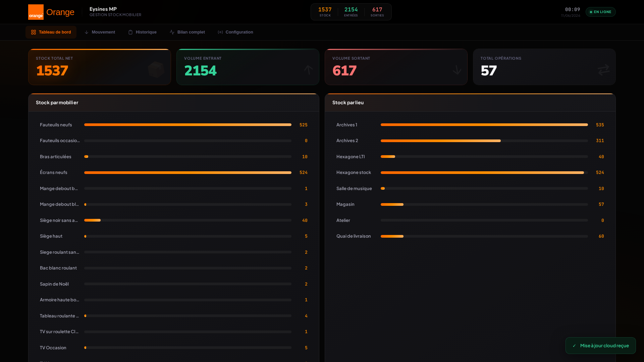Select the Magasin location label
This screenshot has height=362, width=644.
tap(345, 204)
